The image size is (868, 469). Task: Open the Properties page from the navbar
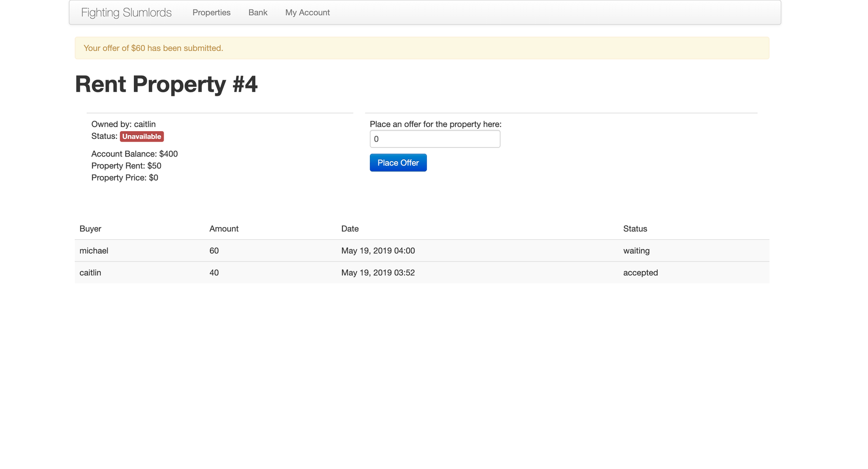tap(211, 12)
